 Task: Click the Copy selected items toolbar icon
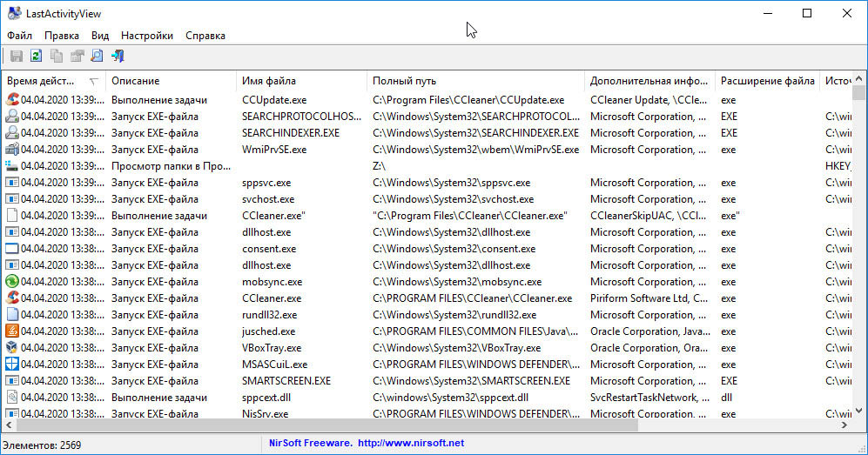click(x=57, y=56)
